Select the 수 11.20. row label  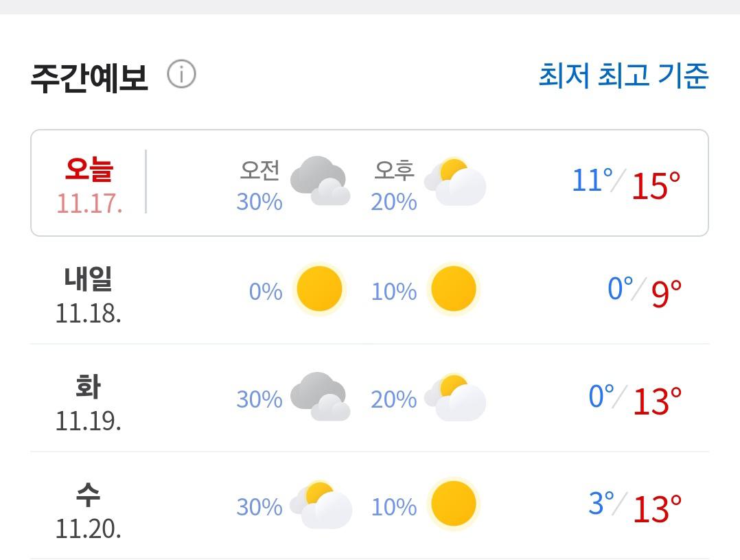click(89, 511)
